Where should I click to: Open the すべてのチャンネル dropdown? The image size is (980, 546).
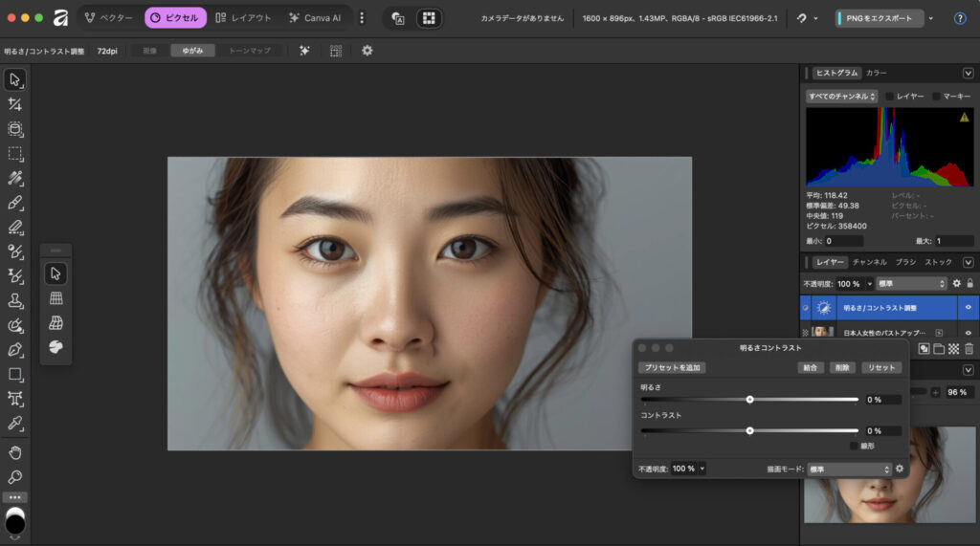[841, 97]
